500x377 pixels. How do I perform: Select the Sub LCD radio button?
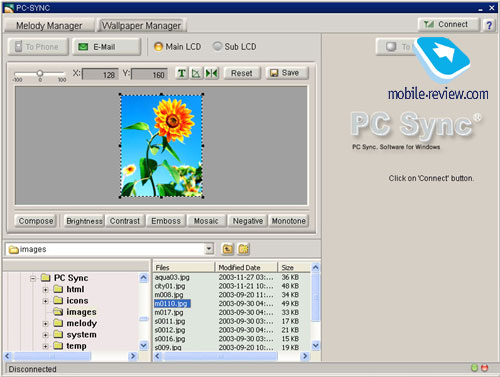pos(217,46)
